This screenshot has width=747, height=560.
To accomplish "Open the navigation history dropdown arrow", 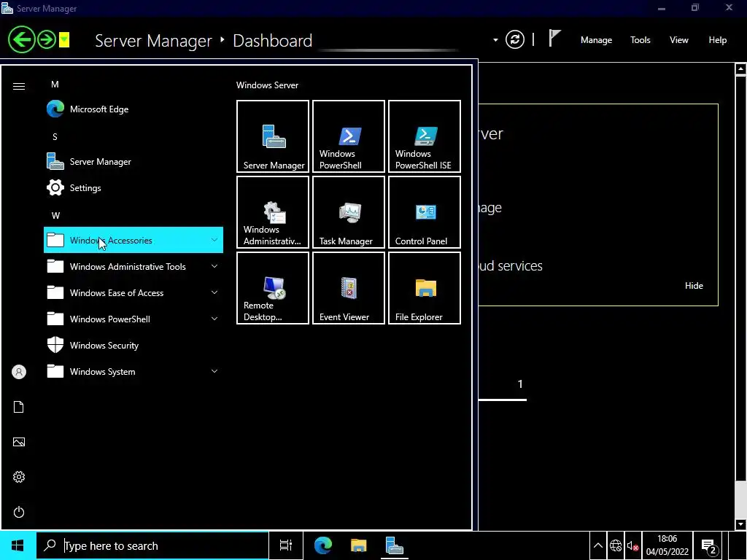I will (64, 40).
